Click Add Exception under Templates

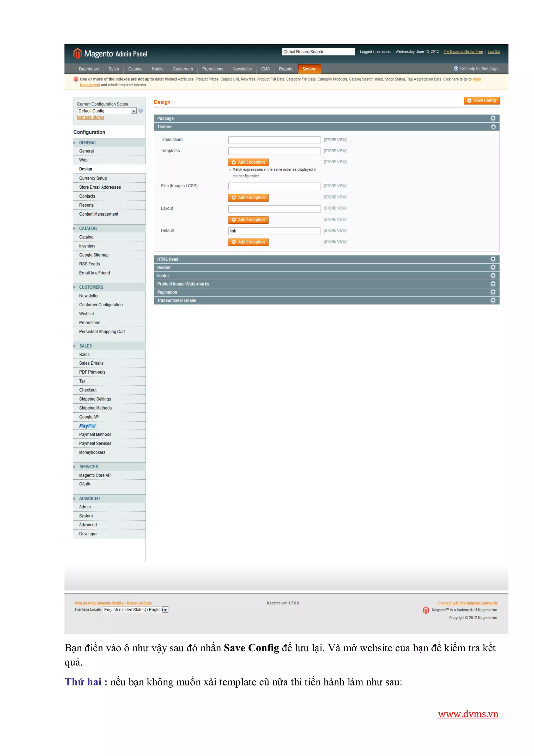point(248,162)
